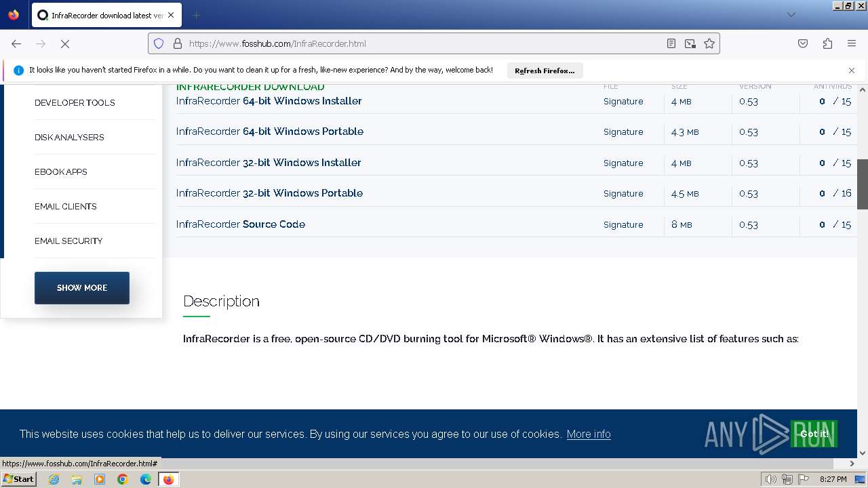Click the browser back arrow
The image size is (868, 488).
click(16, 43)
